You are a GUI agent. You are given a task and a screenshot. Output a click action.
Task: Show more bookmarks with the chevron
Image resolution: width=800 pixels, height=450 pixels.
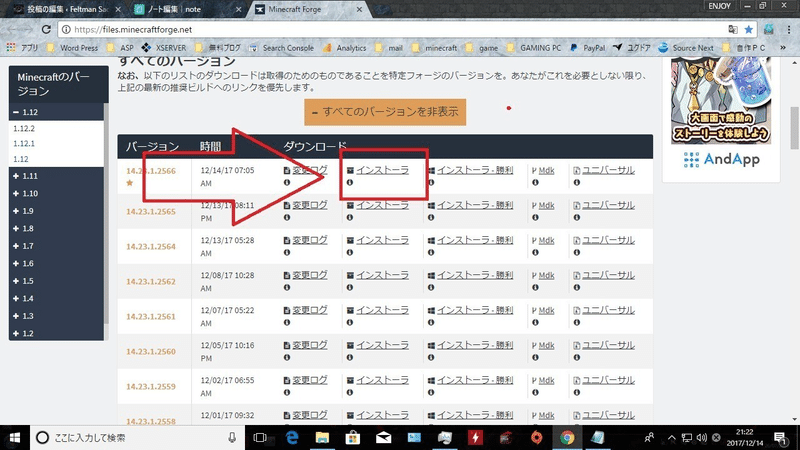(x=783, y=48)
